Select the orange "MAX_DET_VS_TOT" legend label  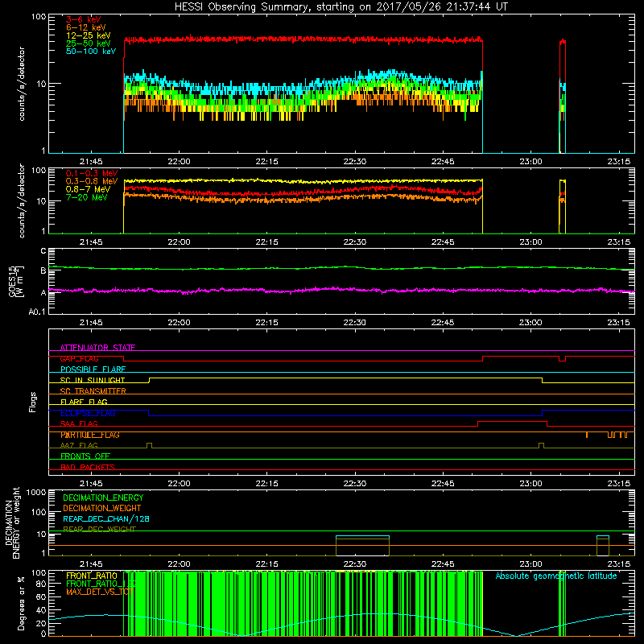point(99,592)
